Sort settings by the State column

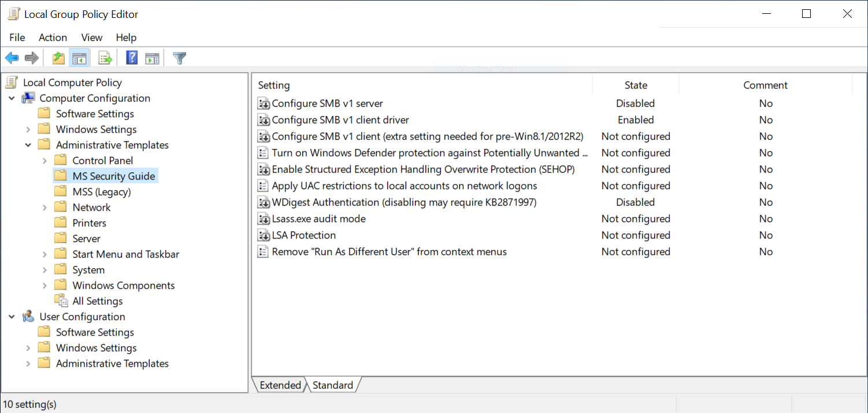[635, 85]
